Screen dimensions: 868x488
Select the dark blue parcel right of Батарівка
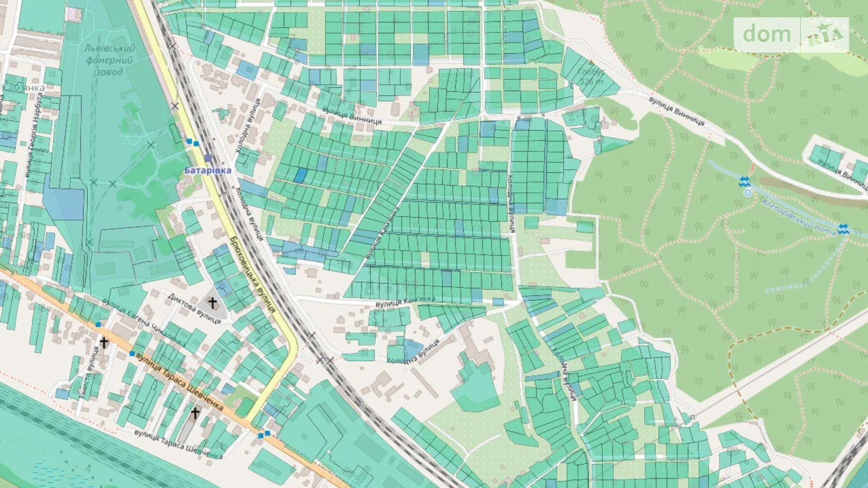(300, 175)
